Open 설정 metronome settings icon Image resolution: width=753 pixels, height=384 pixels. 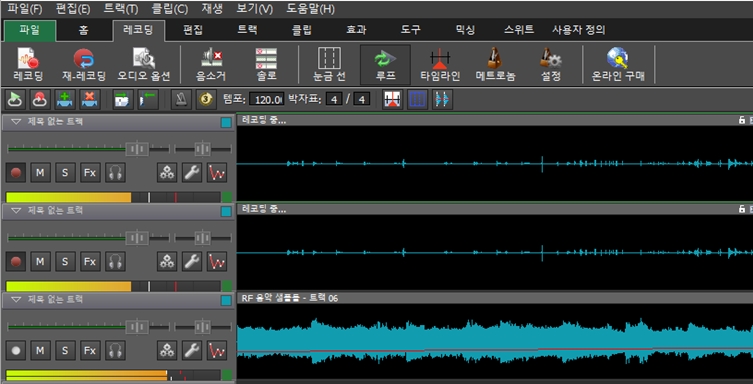[x=551, y=64]
